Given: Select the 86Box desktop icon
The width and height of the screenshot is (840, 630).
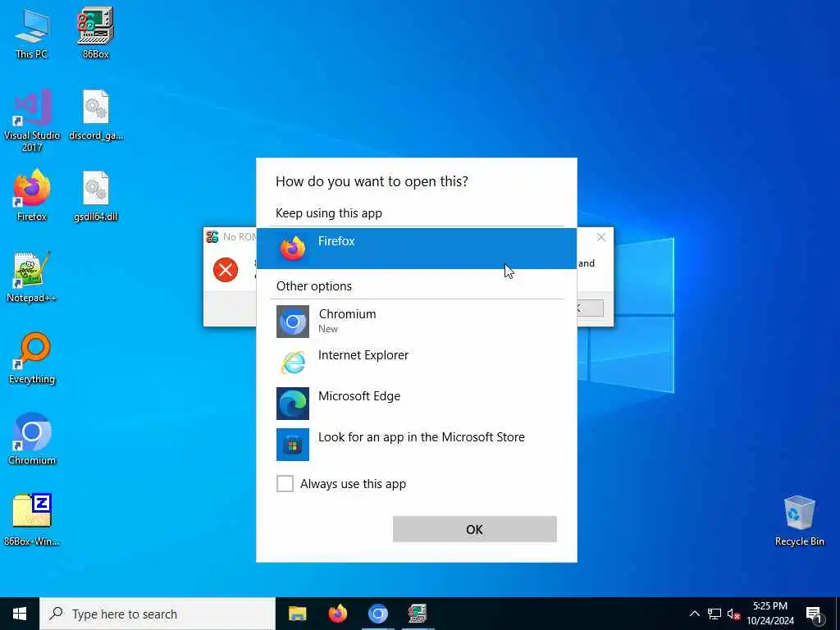Looking at the screenshot, I should click(95, 33).
